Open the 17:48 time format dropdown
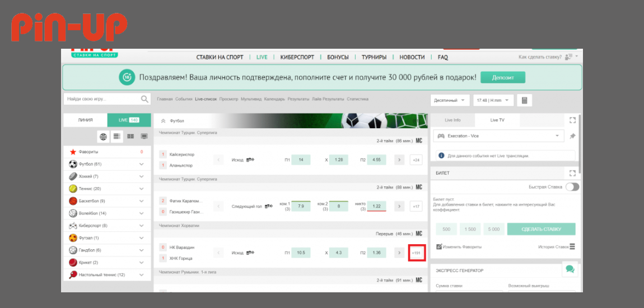This screenshot has width=644, height=308. coord(493,100)
